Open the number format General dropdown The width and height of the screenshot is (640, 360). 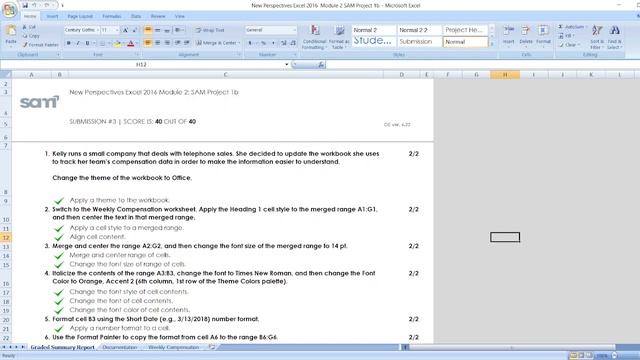(294, 30)
